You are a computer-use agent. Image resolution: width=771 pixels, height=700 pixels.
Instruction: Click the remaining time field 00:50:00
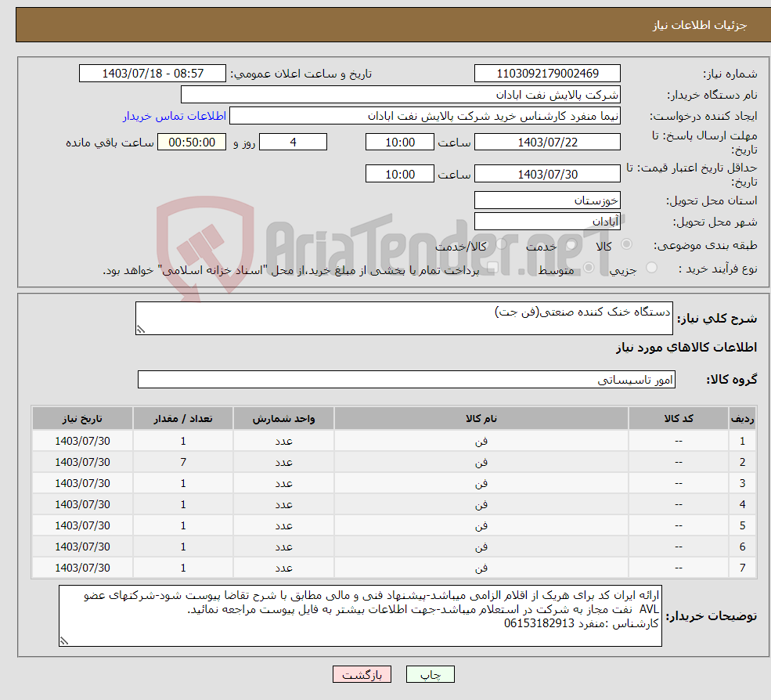(192, 143)
